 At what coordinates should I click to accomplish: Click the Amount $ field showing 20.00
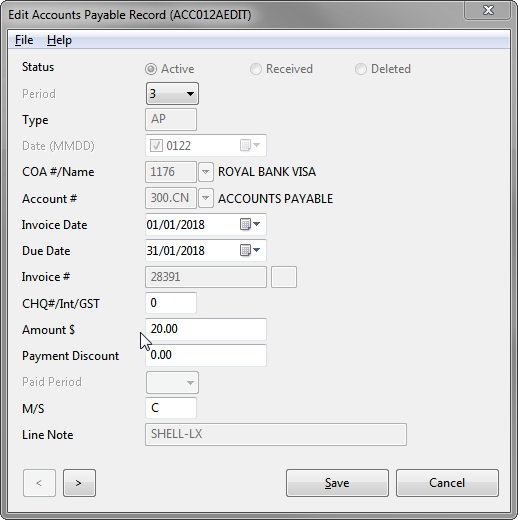pos(206,329)
